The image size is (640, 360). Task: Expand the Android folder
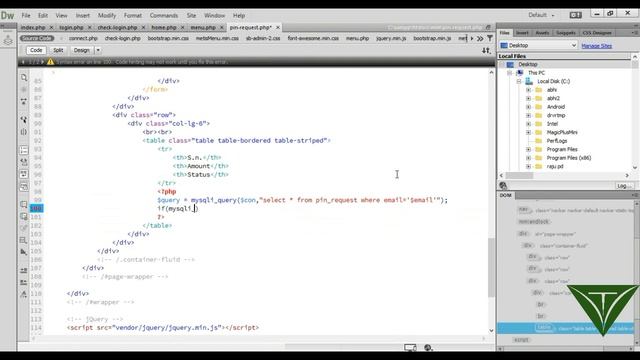tap(528, 107)
